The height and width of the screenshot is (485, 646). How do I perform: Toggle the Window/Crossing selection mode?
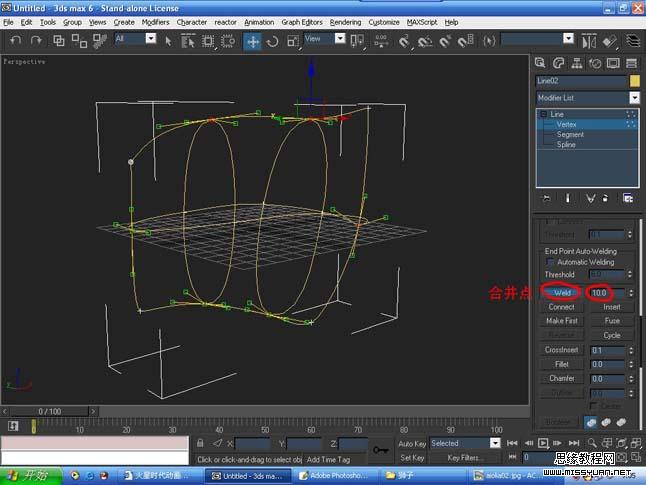pos(228,41)
